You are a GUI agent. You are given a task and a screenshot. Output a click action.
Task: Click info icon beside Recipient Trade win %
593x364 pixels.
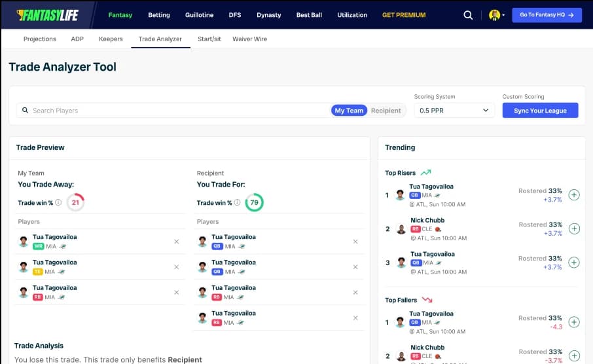237,202
